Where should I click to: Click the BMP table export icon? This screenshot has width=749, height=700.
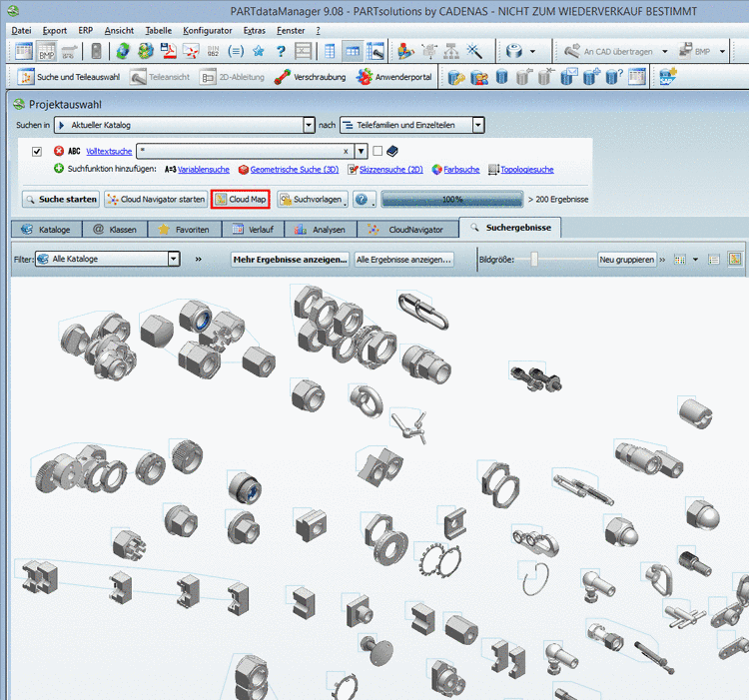point(47,51)
